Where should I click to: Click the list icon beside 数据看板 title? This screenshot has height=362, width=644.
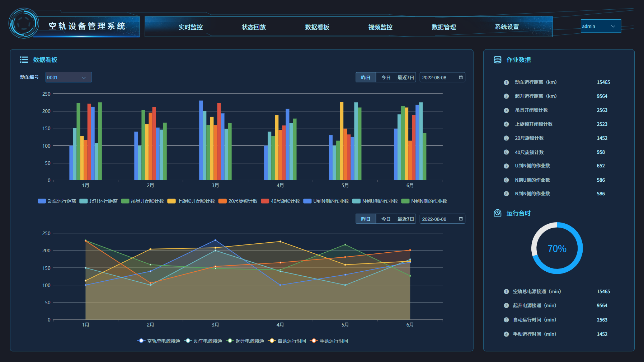24,60
